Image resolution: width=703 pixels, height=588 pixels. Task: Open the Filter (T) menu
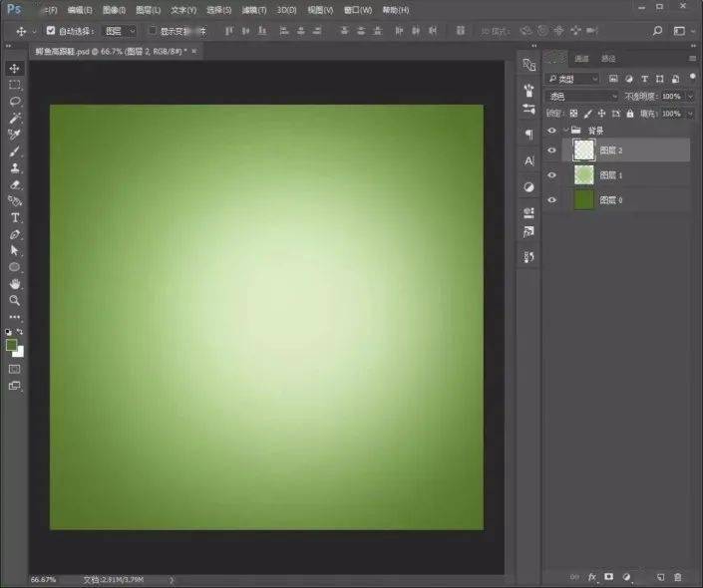pyautogui.click(x=253, y=10)
